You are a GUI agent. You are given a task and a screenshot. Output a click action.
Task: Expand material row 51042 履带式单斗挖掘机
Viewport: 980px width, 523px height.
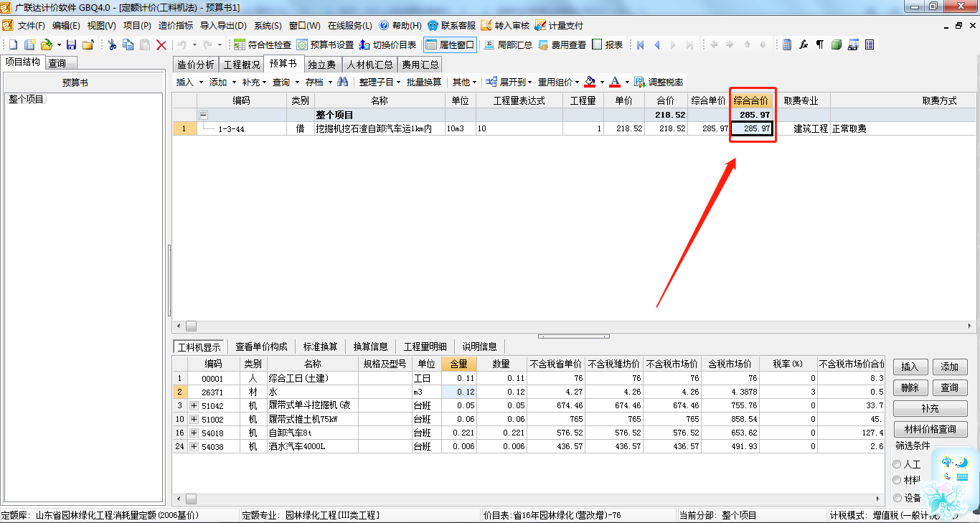tap(194, 405)
